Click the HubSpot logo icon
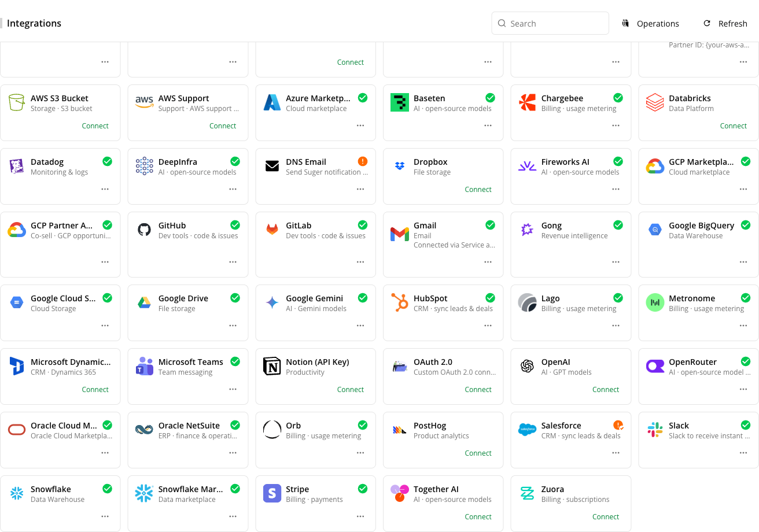 (400, 302)
